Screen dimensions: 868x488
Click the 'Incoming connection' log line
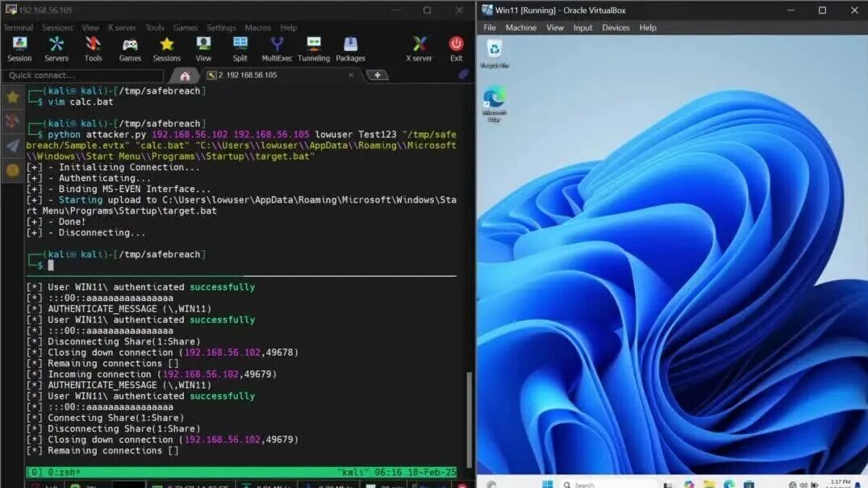coord(152,374)
